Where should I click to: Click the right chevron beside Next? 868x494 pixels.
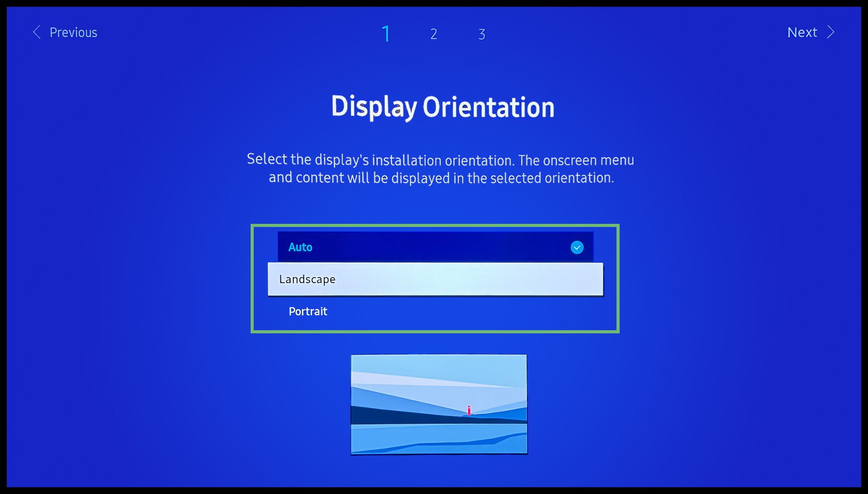[830, 32]
